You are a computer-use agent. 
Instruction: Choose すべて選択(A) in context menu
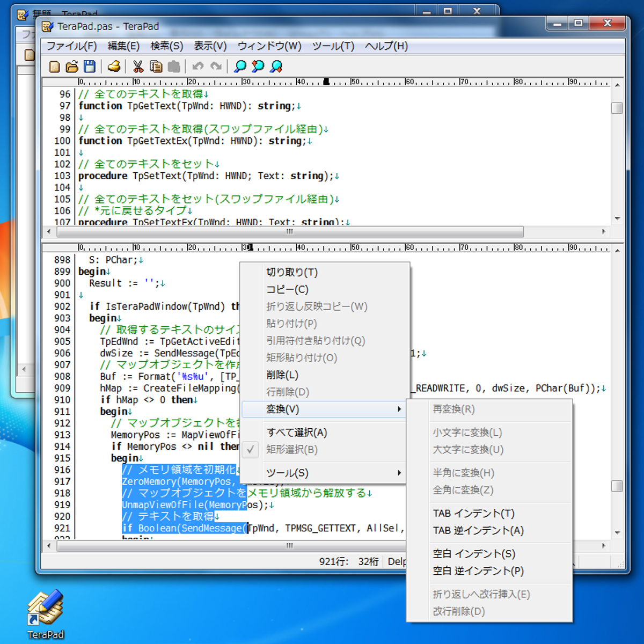tap(297, 433)
